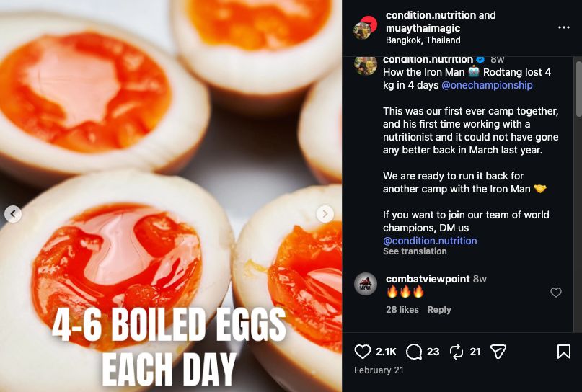Share post with paper plane icon
582x392 pixels.
pos(498,352)
